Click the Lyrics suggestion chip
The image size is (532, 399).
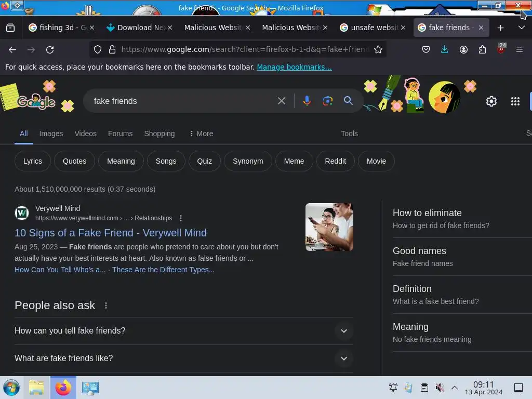[33, 161]
